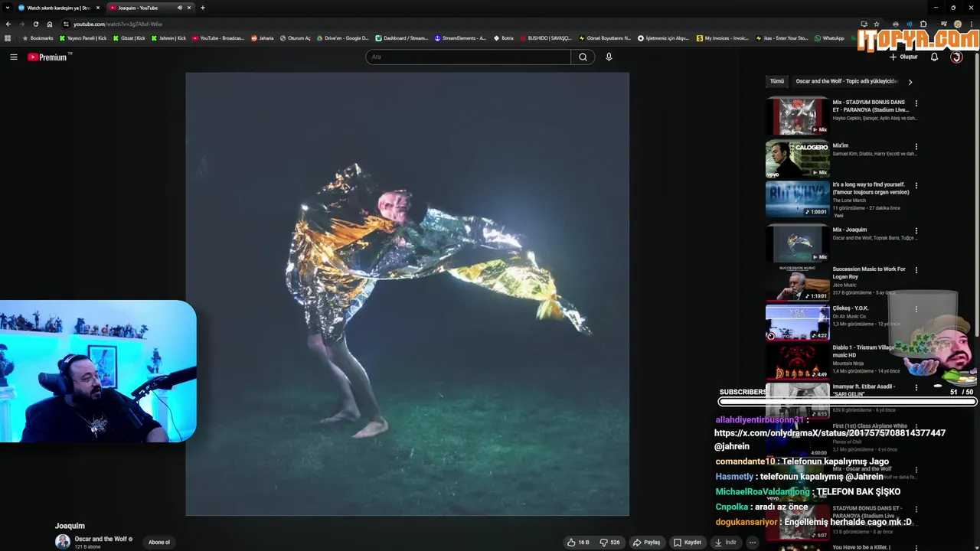Open StreamElements bookmark
This screenshot has width=980, height=551.
460,37
